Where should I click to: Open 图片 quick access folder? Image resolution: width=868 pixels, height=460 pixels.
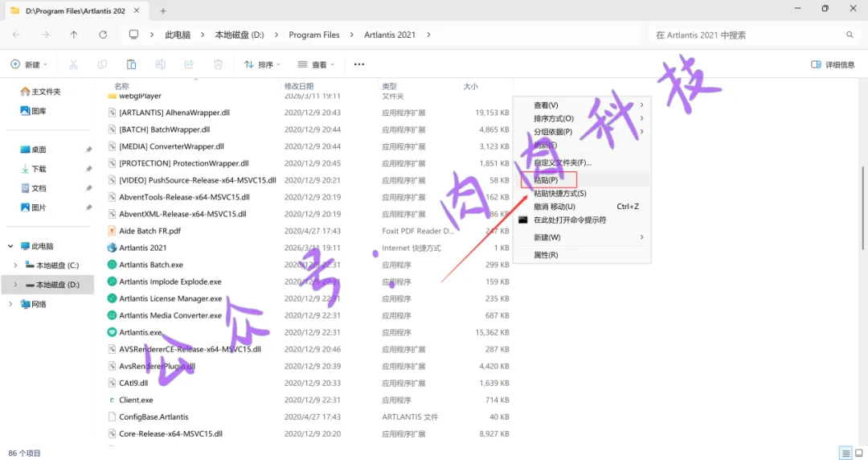pyautogui.click(x=33, y=207)
